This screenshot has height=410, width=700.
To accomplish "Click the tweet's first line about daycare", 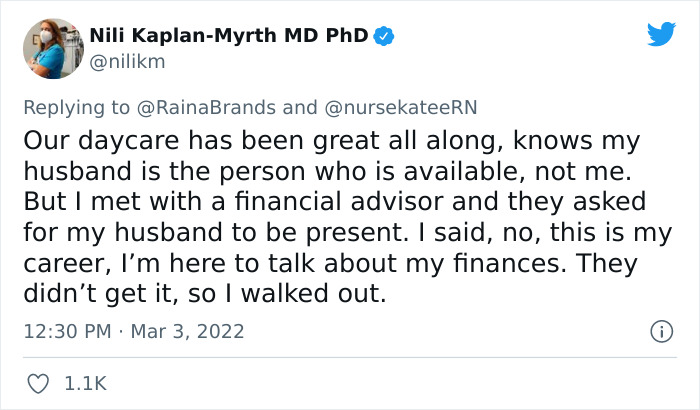I will 330,141.
